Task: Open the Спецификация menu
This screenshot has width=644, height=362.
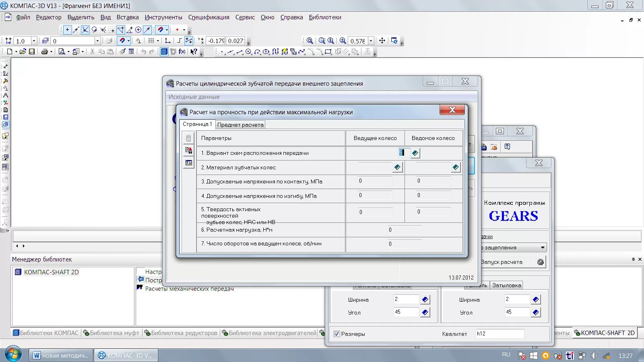Action: click(x=208, y=17)
